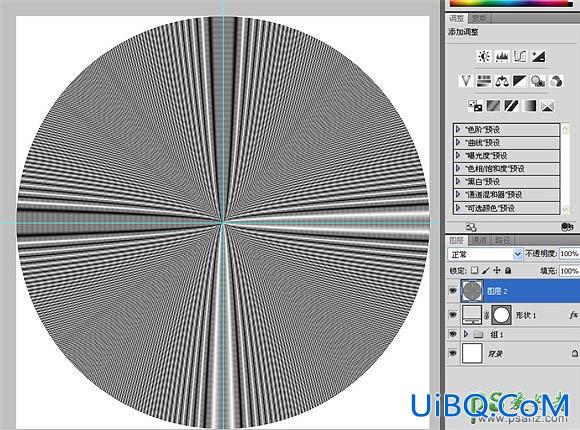Image resolution: width=580 pixels, height=430 pixels.
Task: Select the 形状 1 fill thumbnail
Action: coord(472,315)
